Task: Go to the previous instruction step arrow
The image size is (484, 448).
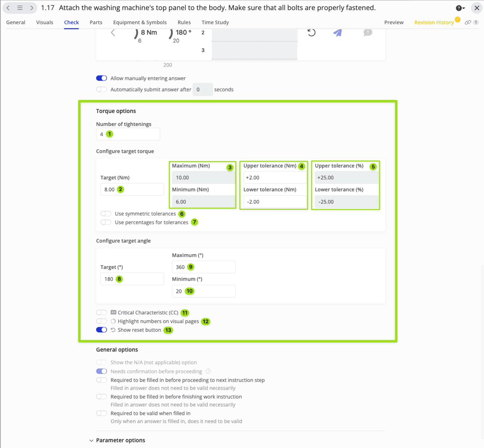Action: (8, 8)
